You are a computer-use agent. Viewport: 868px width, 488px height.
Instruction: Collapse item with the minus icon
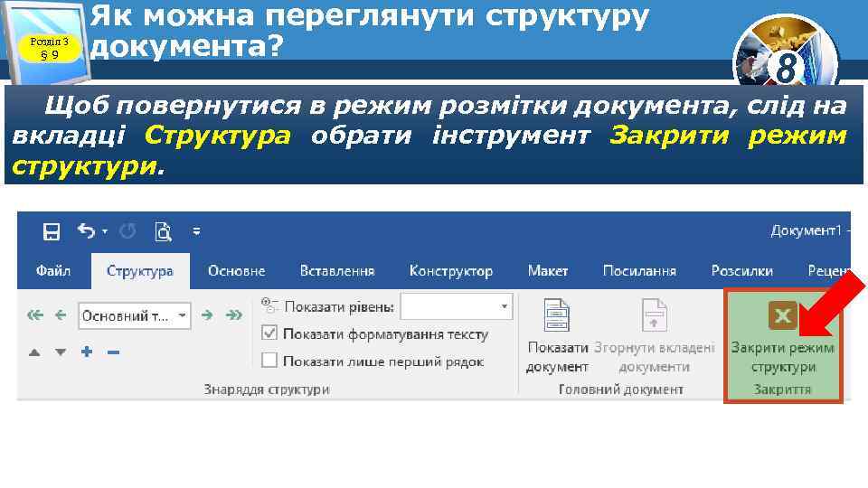click(114, 352)
